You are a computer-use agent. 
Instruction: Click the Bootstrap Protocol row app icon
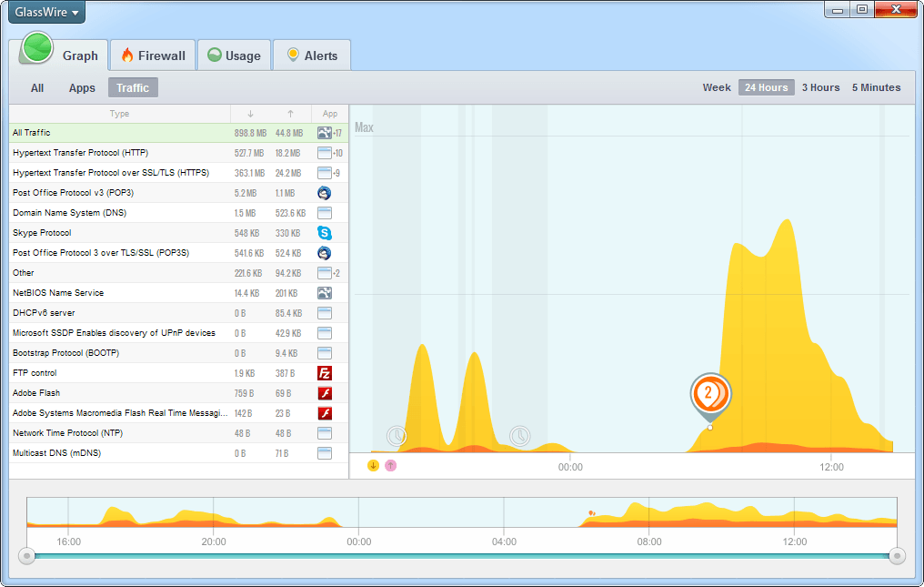coord(324,353)
